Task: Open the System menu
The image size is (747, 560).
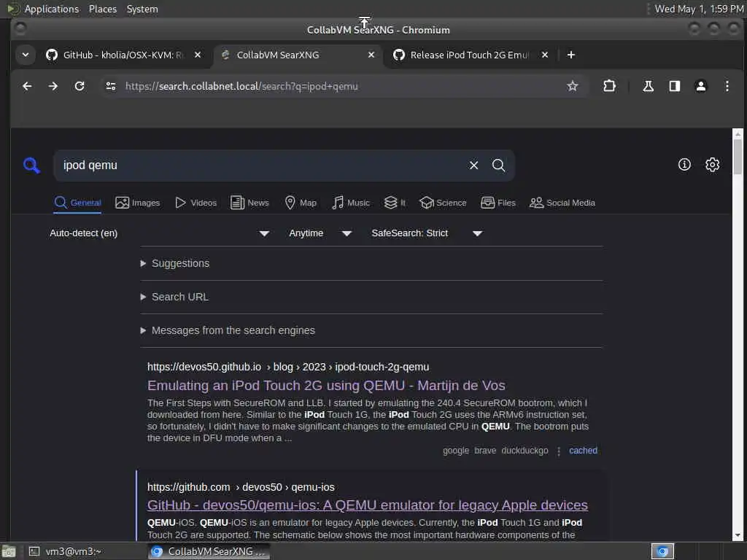Action: click(x=142, y=9)
